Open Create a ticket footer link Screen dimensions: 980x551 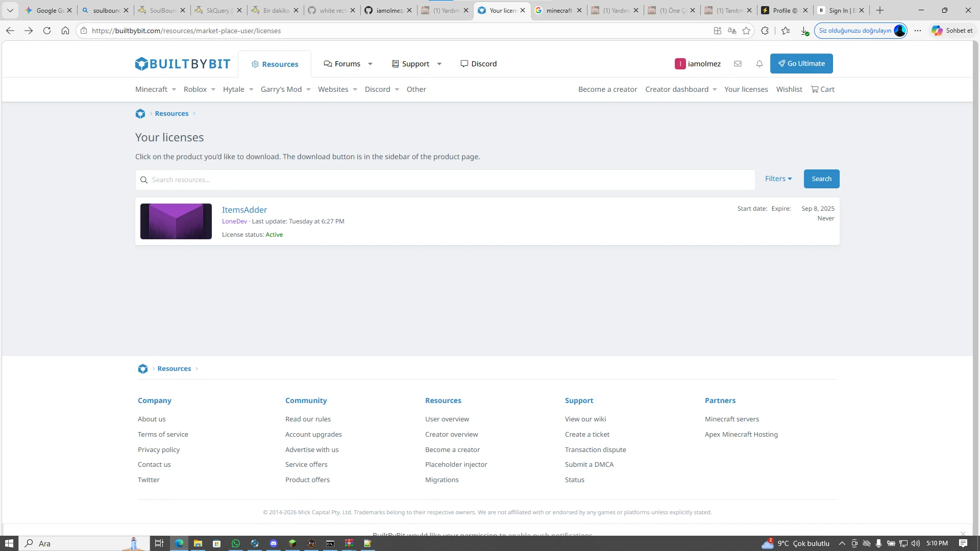click(587, 434)
